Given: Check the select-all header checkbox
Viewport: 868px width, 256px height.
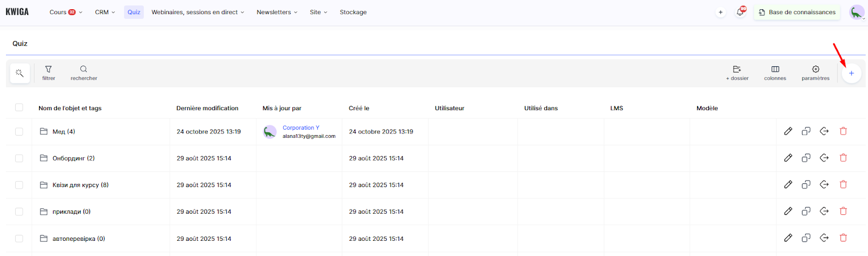Looking at the screenshot, I should click(19, 107).
